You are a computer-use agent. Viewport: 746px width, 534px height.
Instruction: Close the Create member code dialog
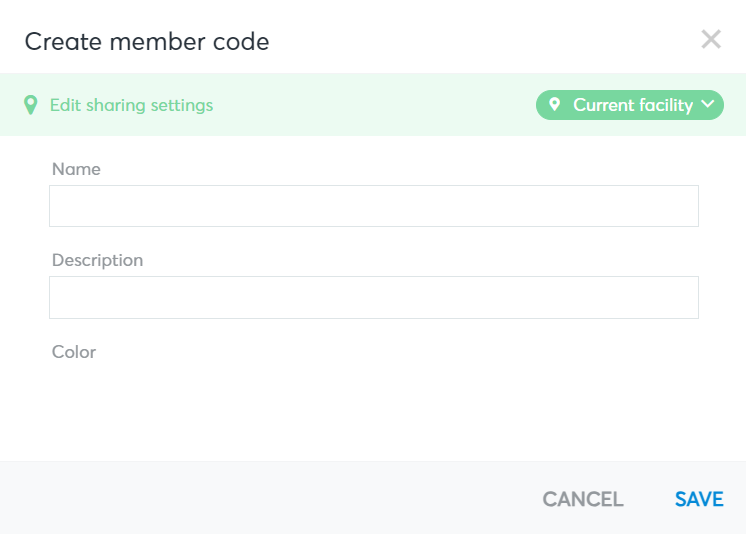tap(711, 40)
